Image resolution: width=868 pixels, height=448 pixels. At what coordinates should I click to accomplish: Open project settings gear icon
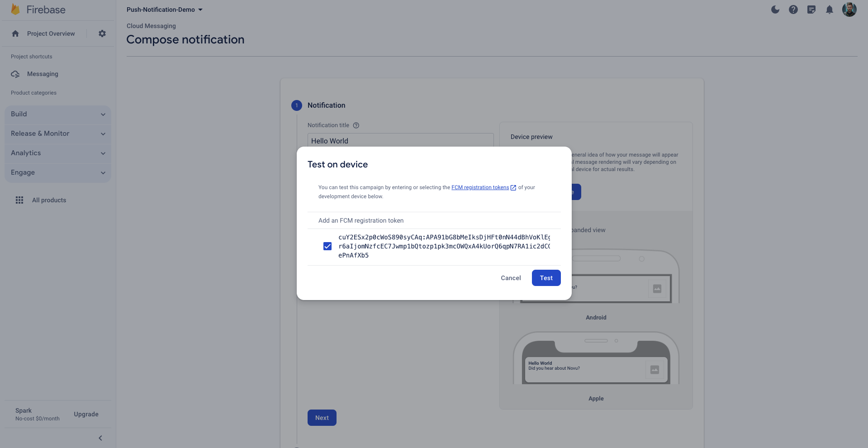(x=102, y=33)
